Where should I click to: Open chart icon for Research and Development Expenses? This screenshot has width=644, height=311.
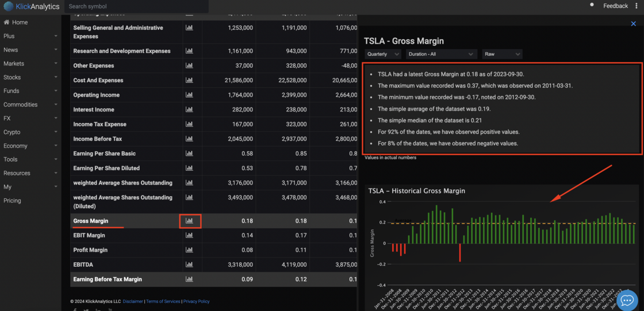coord(189,51)
